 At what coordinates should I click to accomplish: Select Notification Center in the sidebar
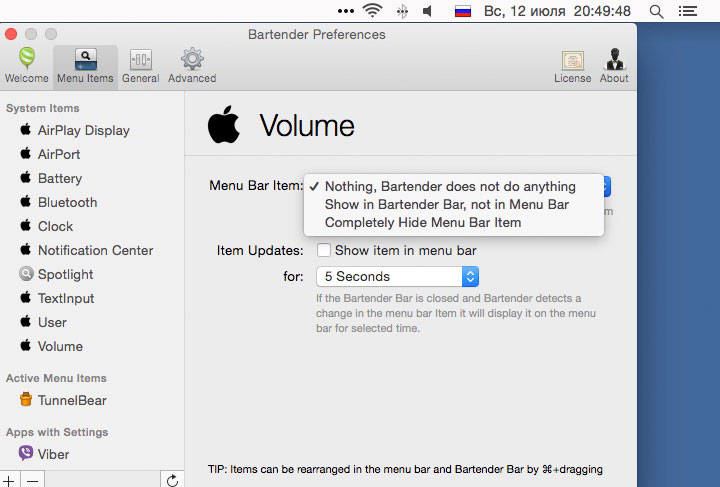(86, 250)
